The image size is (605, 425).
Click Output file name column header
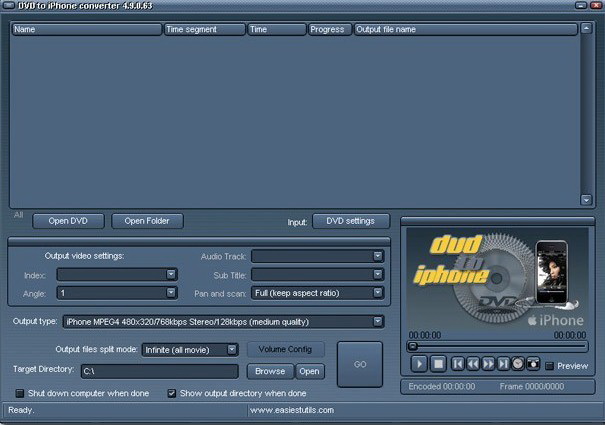[x=466, y=29]
